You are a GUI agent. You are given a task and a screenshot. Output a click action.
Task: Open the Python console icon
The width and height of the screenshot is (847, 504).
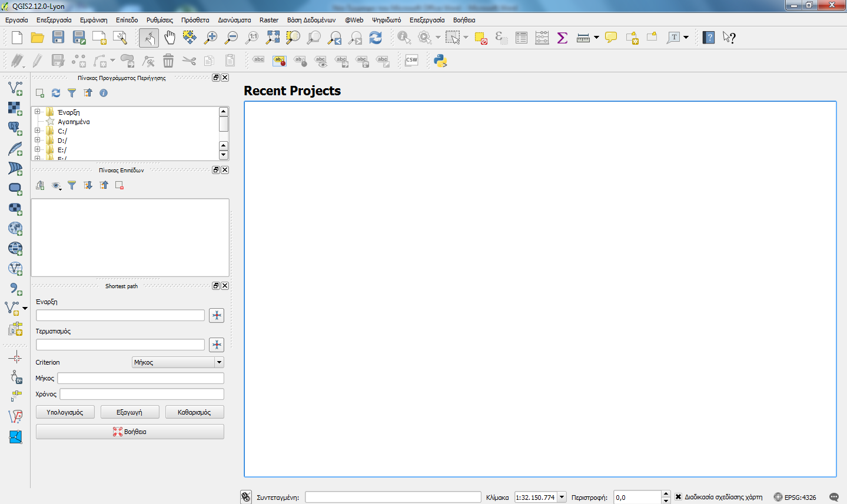pos(440,61)
